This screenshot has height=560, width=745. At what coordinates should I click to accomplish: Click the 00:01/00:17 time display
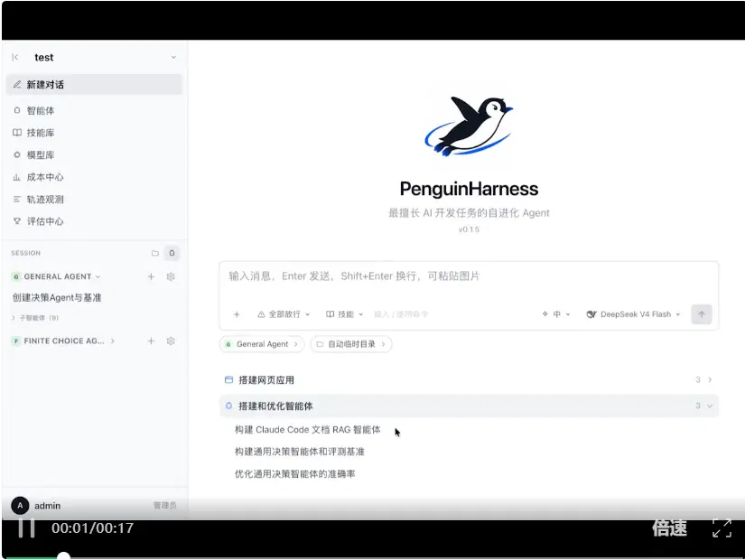93,528
